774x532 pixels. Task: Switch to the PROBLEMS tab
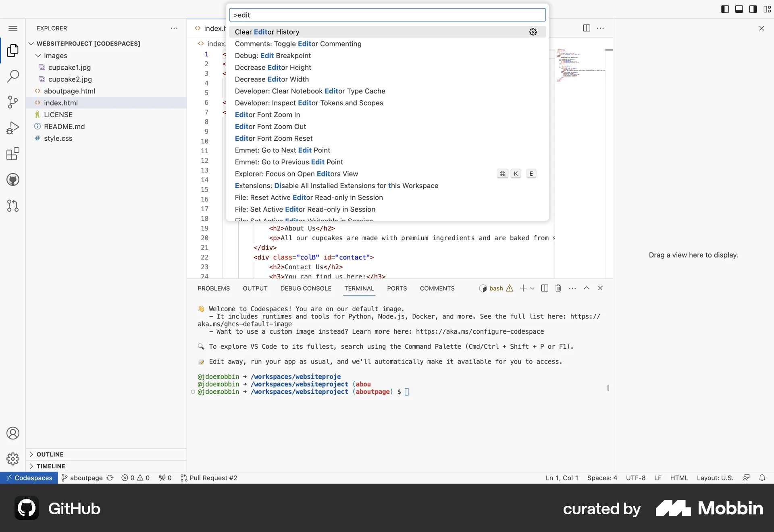pyautogui.click(x=214, y=288)
